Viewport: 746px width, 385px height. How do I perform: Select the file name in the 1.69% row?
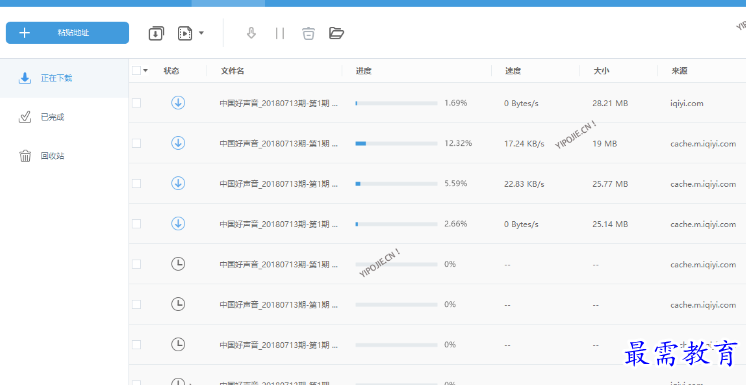tap(279, 103)
